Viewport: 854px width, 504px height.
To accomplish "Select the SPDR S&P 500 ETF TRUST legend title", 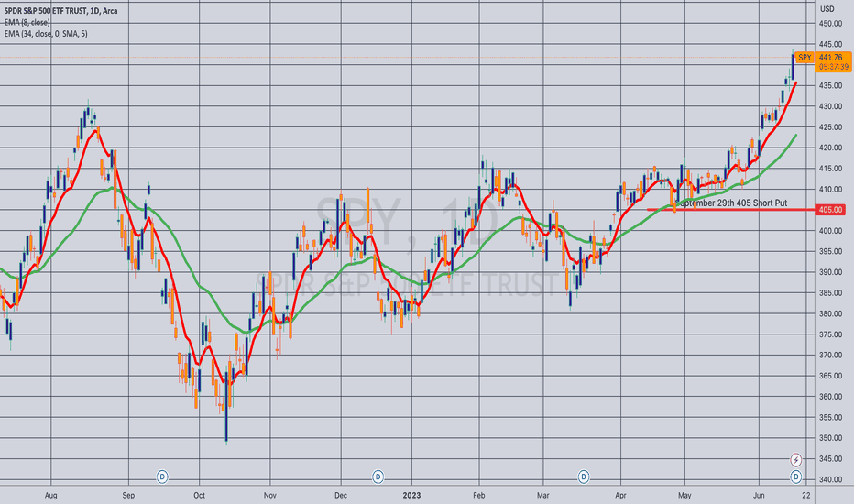I will point(60,11).
